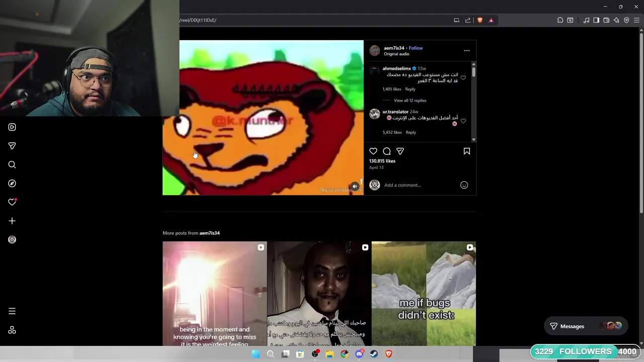Open the Windows Start button
644x362 pixels.
pyautogui.click(x=256, y=354)
